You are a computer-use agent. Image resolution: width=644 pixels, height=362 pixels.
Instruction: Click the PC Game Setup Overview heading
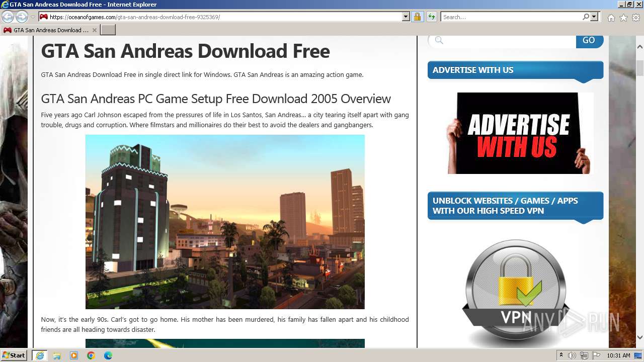point(216,99)
